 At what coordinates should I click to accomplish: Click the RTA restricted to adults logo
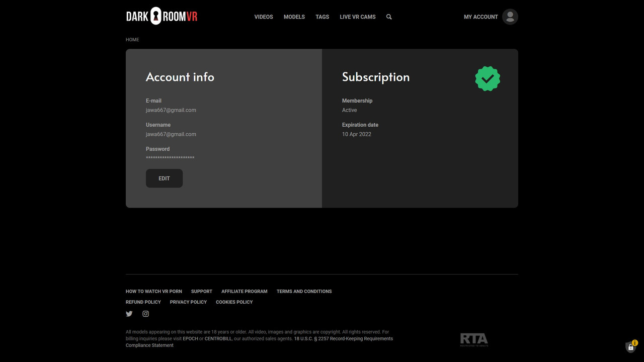click(474, 340)
